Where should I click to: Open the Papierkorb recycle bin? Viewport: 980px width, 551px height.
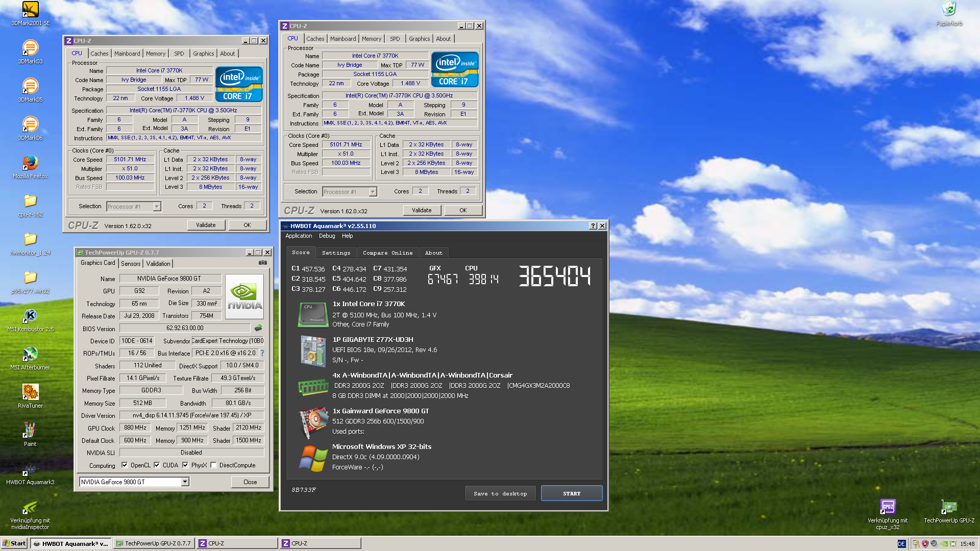pyautogui.click(x=949, y=14)
